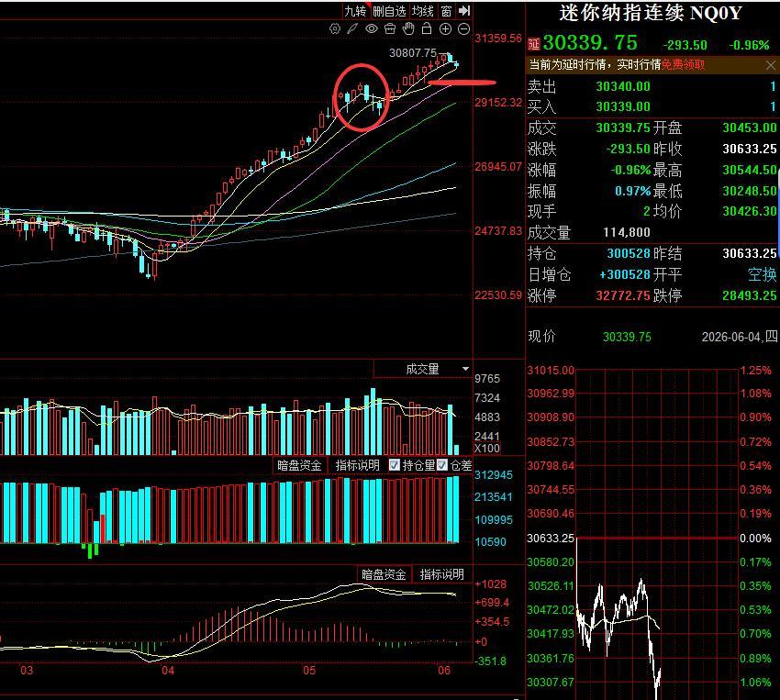Image resolution: width=780 pixels, height=700 pixels.
Task: Click the 最低 value 30248.50
Action: click(749, 191)
